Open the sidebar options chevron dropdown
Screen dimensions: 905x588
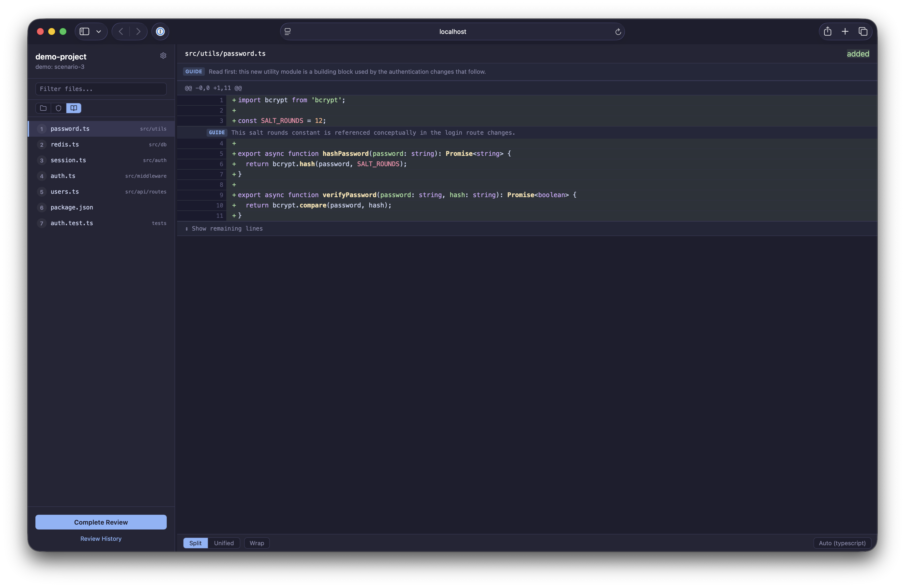98,31
